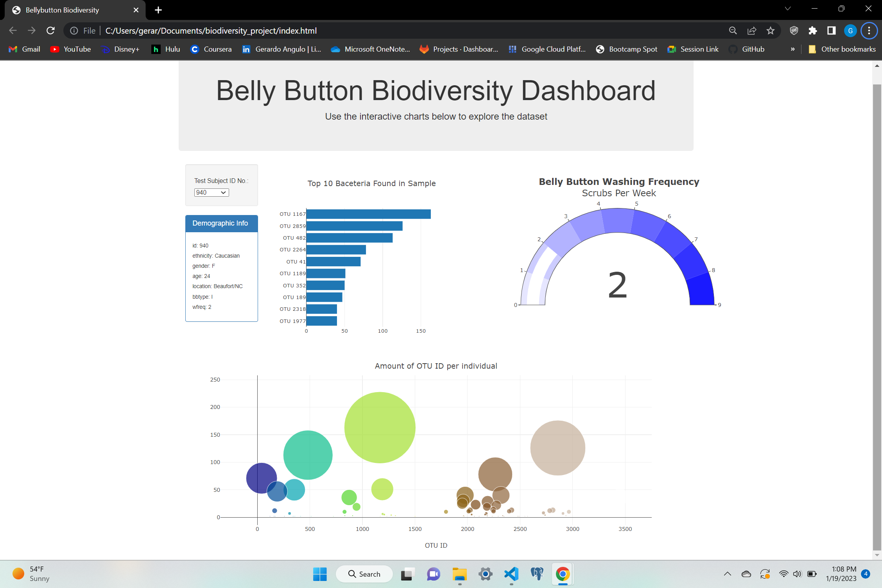Image resolution: width=882 pixels, height=588 pixels.
Task: Click the share page icon in address bar
Action: click(x=751, y=30)
